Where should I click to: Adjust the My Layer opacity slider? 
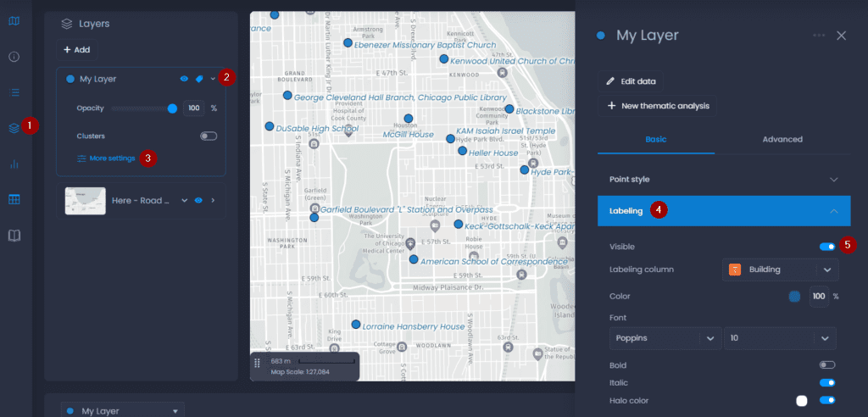click(144, 108)
